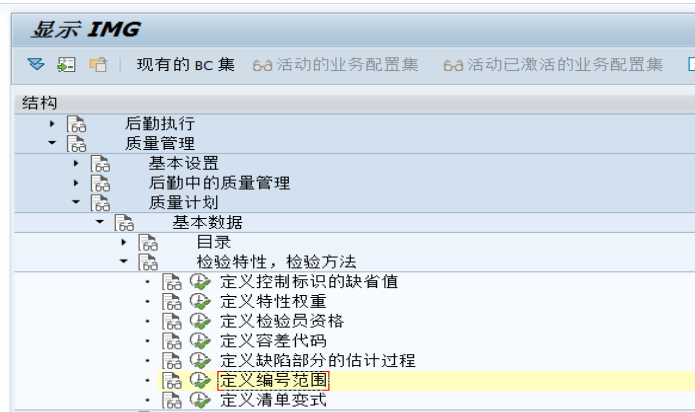Execute activity icon for 定义编号范围
The width and height of the screenshot is (695, 412).
coord(200,381)
